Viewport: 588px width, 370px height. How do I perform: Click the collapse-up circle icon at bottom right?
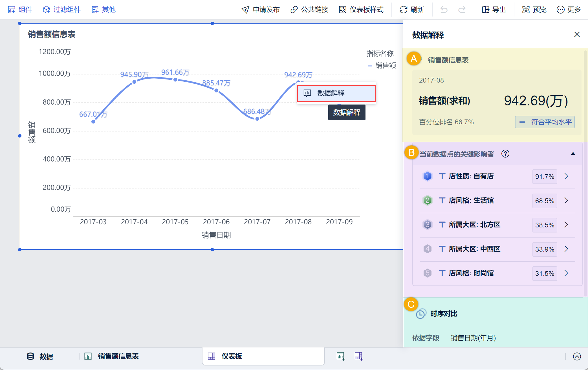click(x=577, y=356)
